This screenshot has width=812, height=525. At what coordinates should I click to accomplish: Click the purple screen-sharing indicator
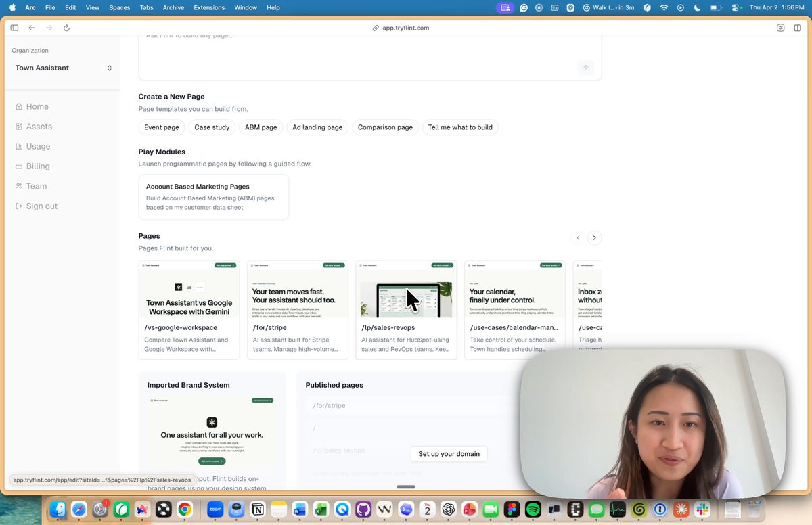tap(505, 7)
